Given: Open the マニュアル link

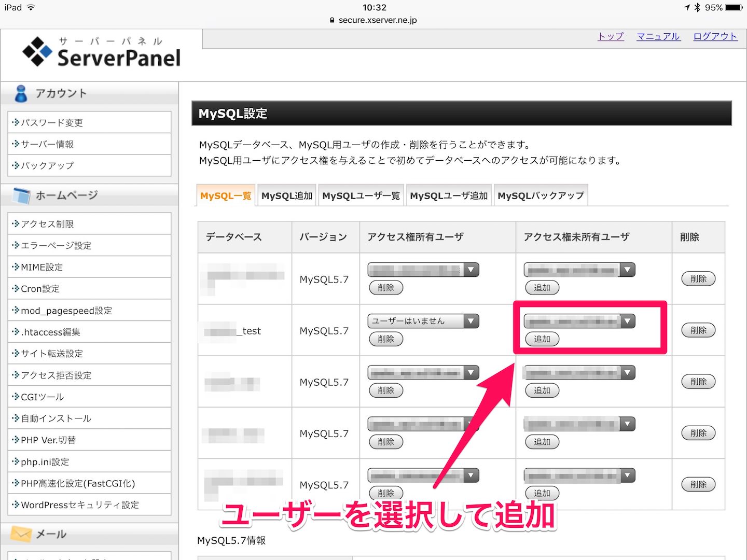Looking at the screenshot, I should (658, 36).
